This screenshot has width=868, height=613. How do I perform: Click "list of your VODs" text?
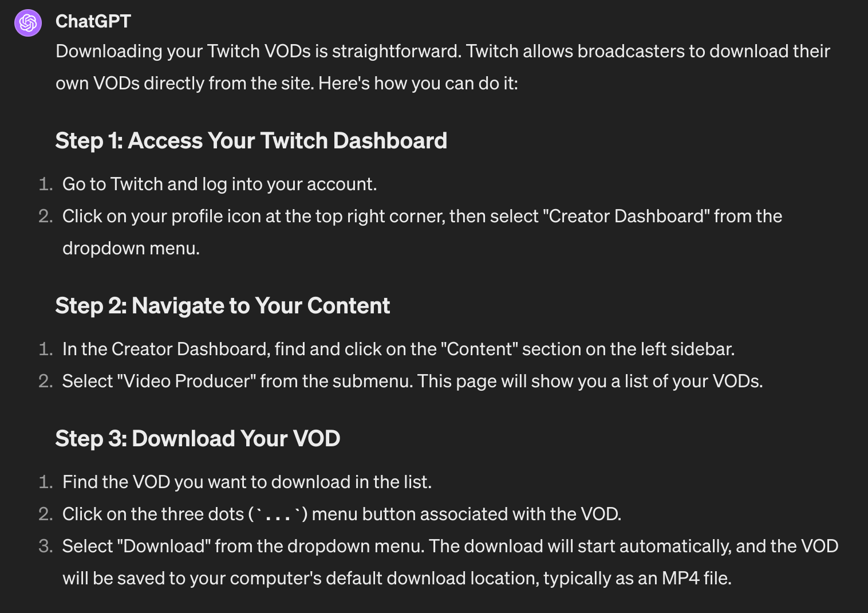[693, 381]
